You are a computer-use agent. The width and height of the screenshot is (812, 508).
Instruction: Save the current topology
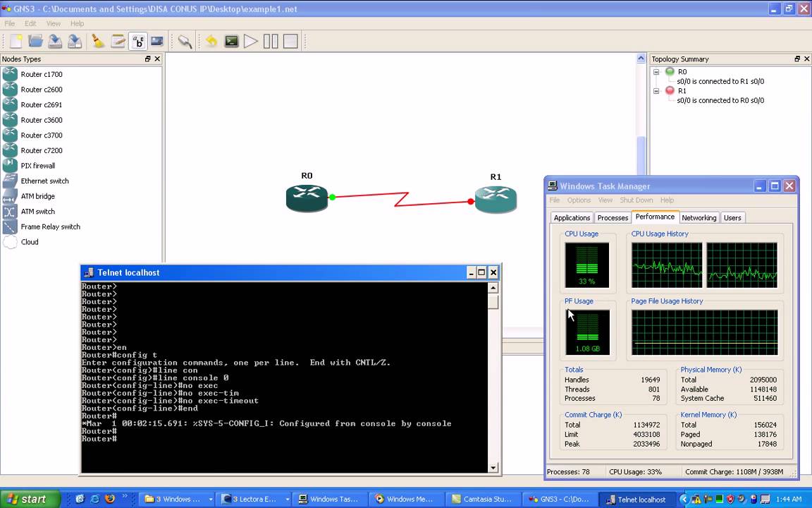[55, 41]
